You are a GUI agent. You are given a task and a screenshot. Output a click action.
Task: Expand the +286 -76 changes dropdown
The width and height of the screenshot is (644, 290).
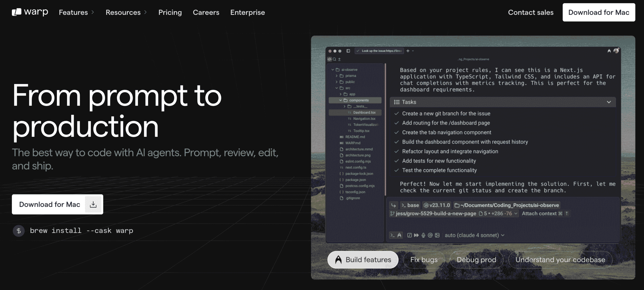click(x=516, y=214)
